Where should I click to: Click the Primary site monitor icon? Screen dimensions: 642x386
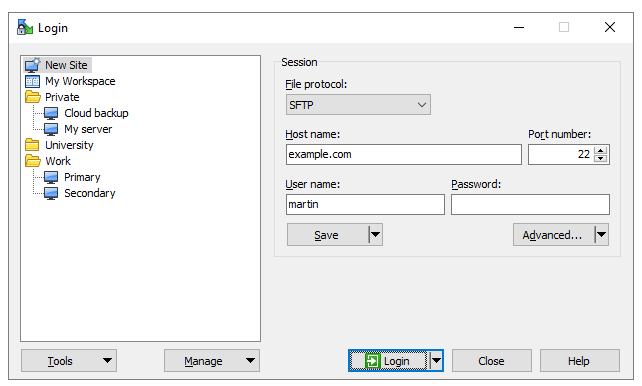tap(51, 177)
